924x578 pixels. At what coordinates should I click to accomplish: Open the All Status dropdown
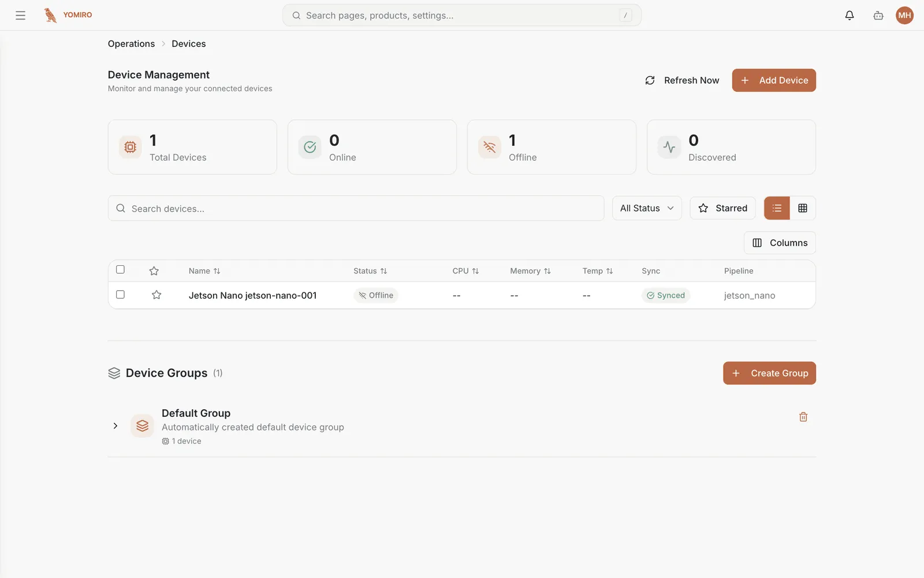(647, 208)
